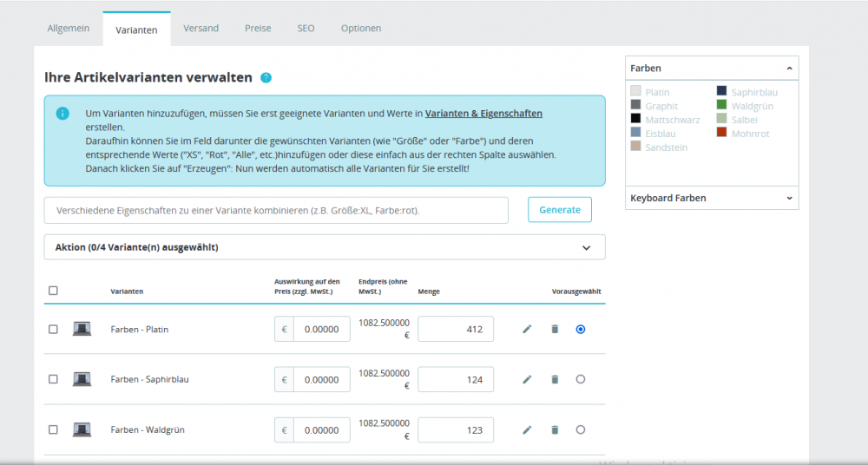Follow the Varianten & Eigenschaften link
The width and height of the screenshot is (868, 465).
pos(483,114)
